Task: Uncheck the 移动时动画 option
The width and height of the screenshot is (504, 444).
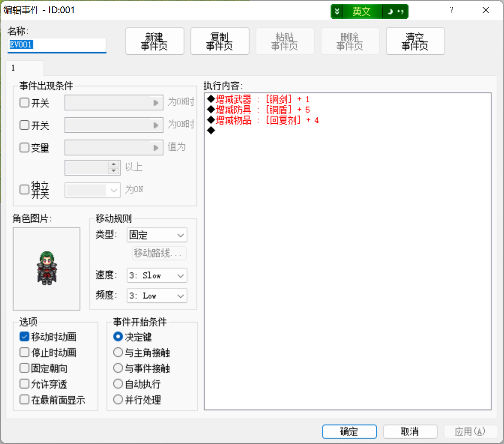Action: coord(24,337)
